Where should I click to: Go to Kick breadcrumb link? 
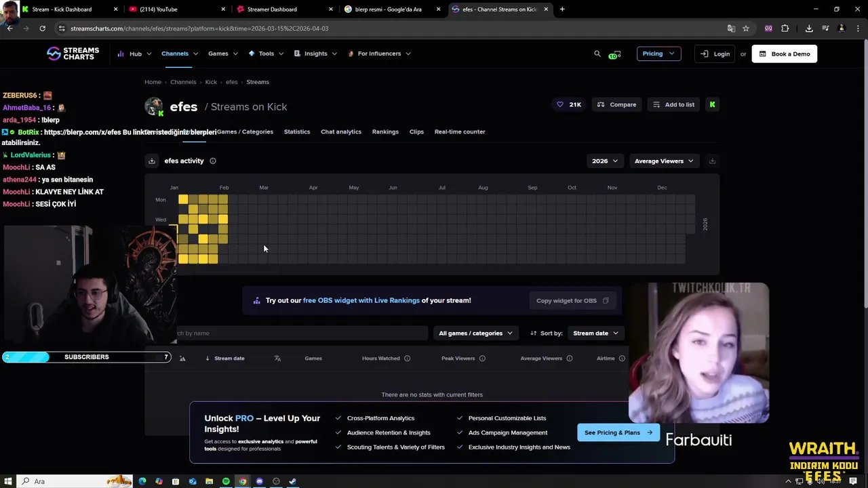coord(211,82)
